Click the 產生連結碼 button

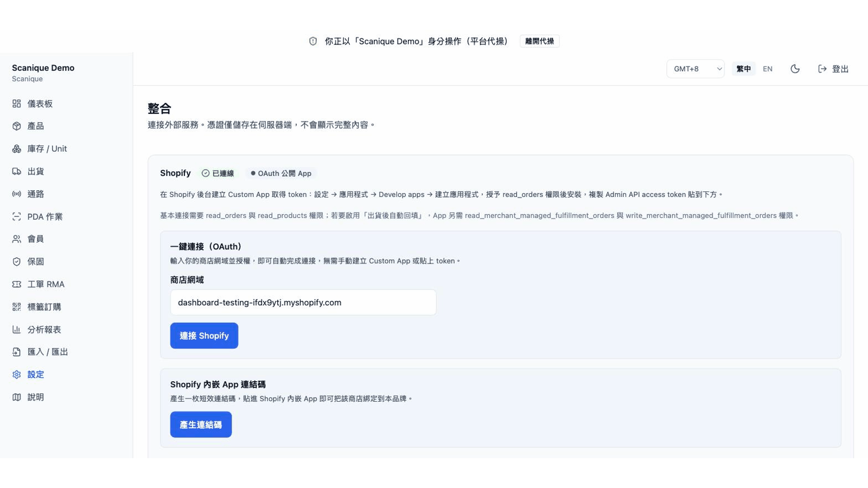(201, 425)
